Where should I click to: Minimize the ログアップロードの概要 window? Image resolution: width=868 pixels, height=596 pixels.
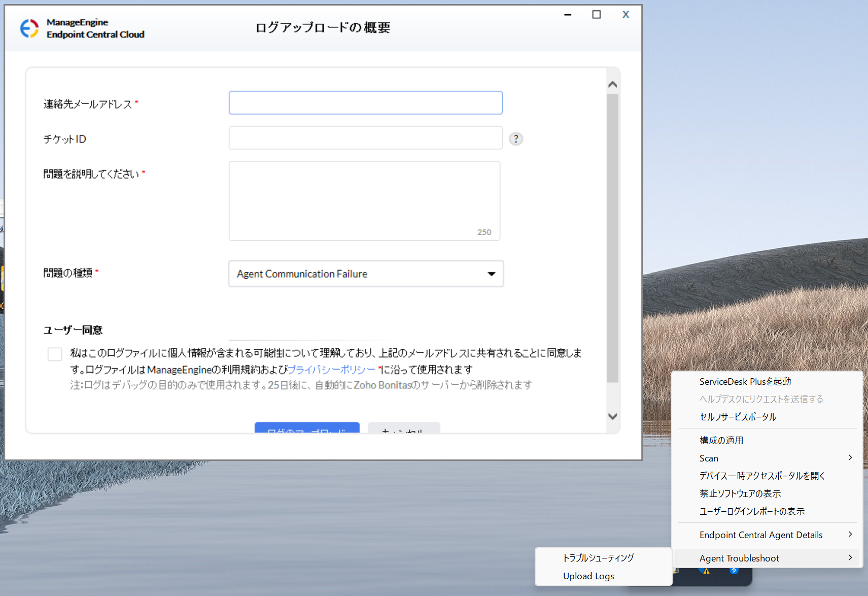point(568,15)
